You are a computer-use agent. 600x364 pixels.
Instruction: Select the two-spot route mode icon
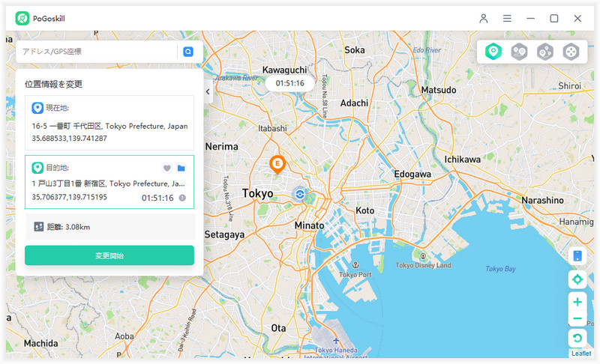(519, 52)
